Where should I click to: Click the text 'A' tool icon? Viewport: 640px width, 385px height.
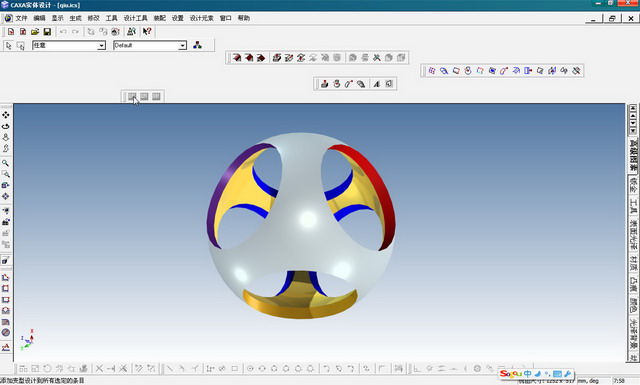coord(376,84)
